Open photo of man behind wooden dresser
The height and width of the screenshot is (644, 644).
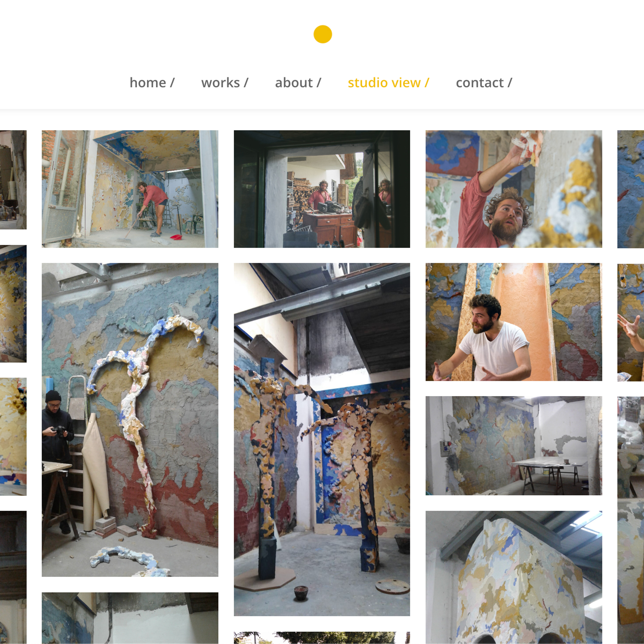tap(322, 189)
